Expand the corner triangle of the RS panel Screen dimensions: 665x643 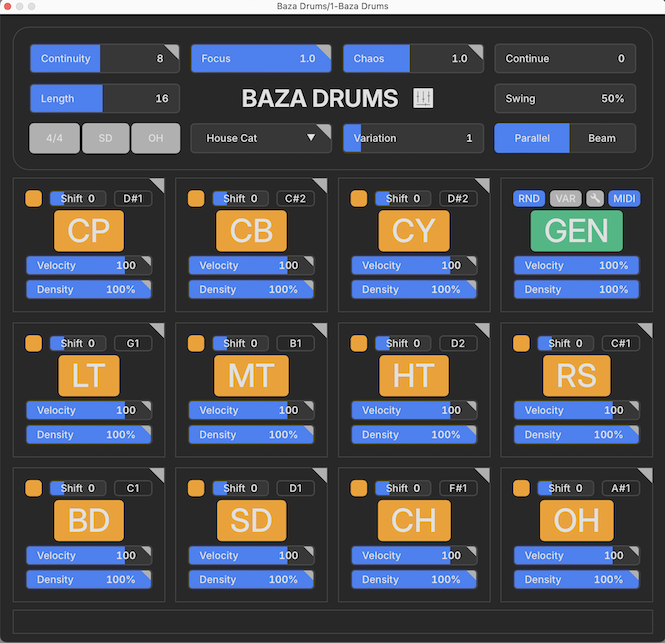pos(645,330)
